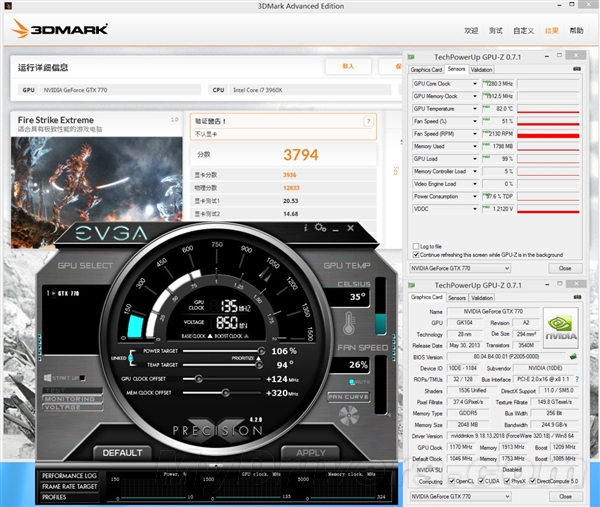Viewport: 600px width, 507px height.
Task: Click Voltage button in EVGA Precision
Action: pos(72,407)
